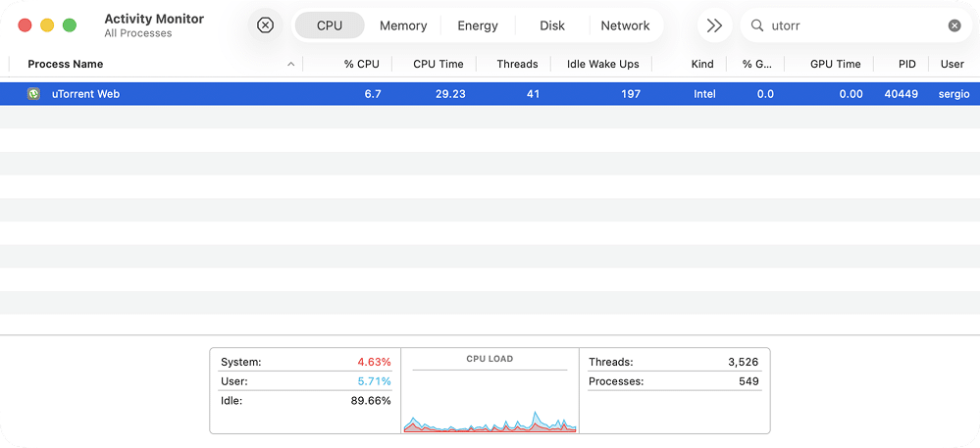Click the 29.23 CPU time value
Image resolution: width=980 pixels, height=448 pixels.
tap(450, 94)
